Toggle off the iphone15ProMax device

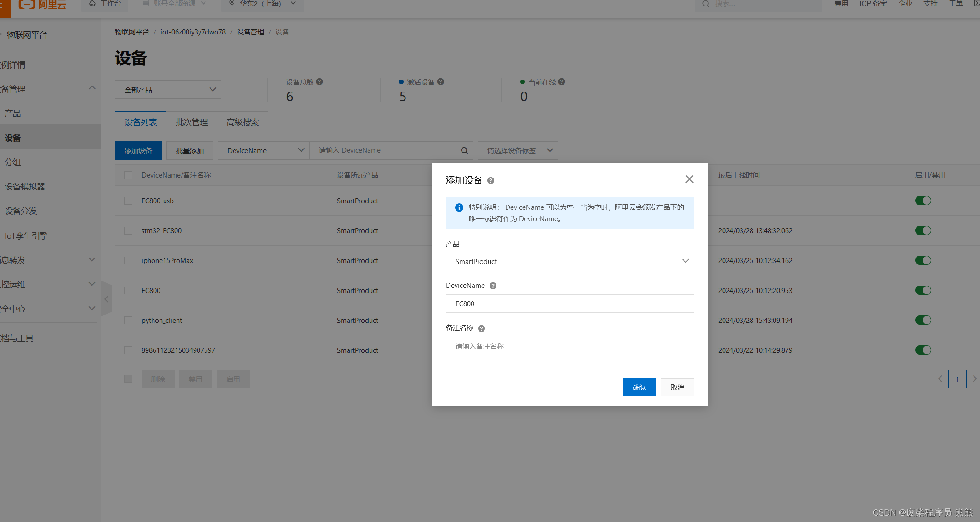tap(923, 260)
